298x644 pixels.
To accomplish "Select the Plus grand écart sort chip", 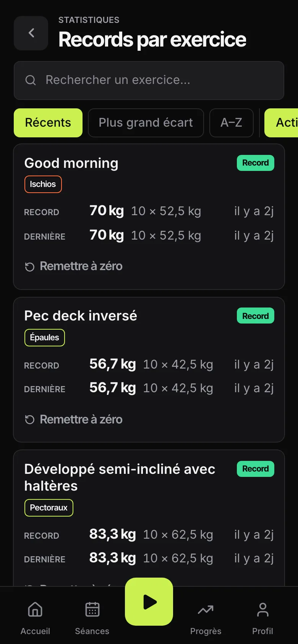I will [x=146, y=123].
